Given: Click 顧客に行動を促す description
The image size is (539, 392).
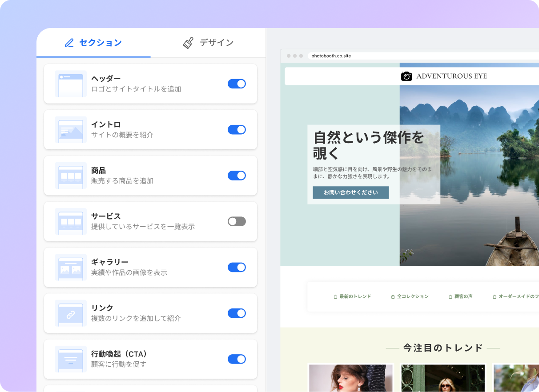Looking at the screenshot, I should (x=119, y=364).
